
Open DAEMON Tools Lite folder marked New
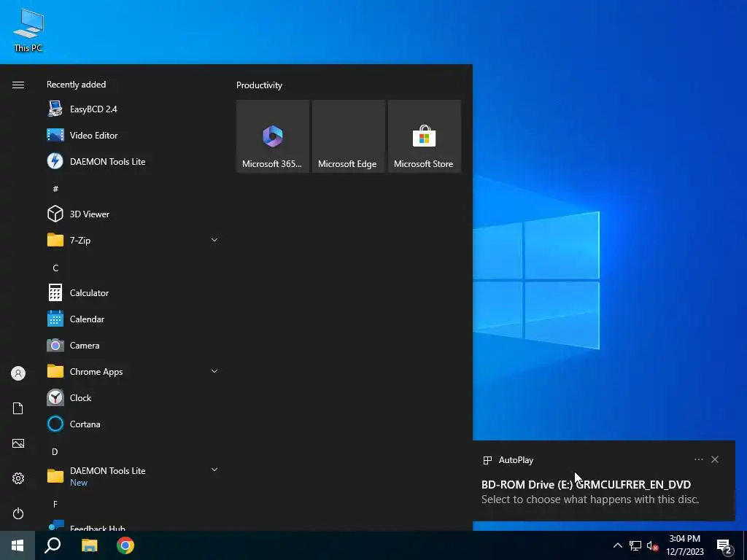[x=133, y=476]
